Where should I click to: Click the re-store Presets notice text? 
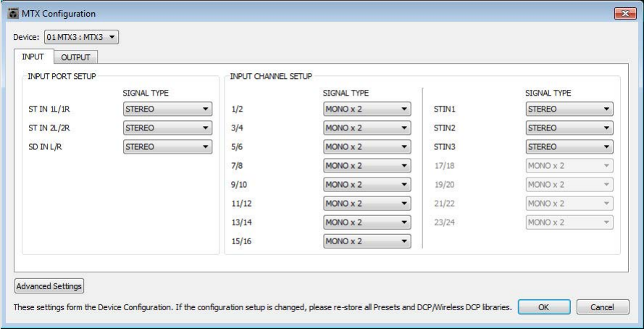263,307
